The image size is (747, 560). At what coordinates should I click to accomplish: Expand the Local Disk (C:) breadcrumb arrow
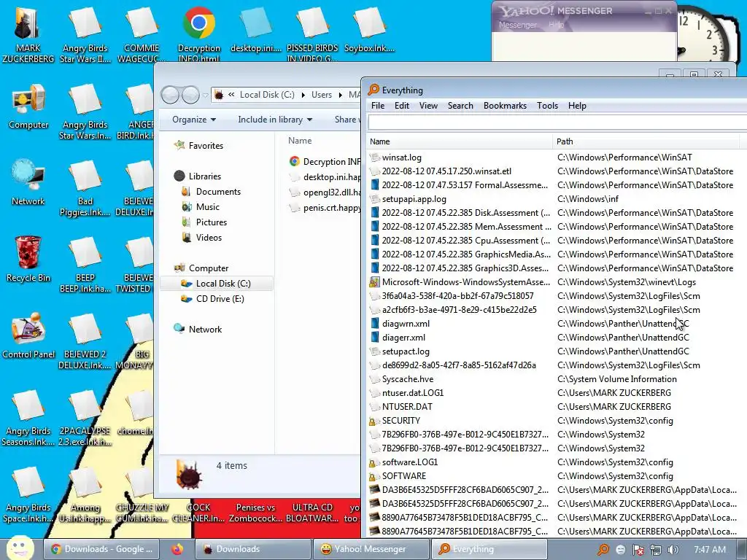pyautogui.click(x=303, y=95)
